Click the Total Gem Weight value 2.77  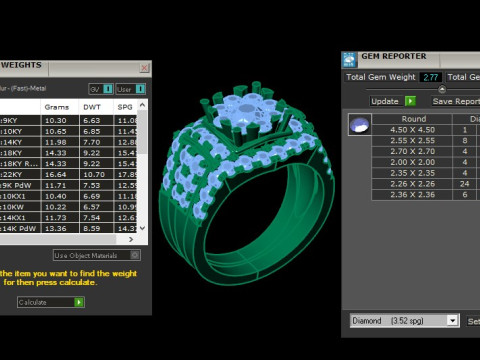[x=430, y=77]
